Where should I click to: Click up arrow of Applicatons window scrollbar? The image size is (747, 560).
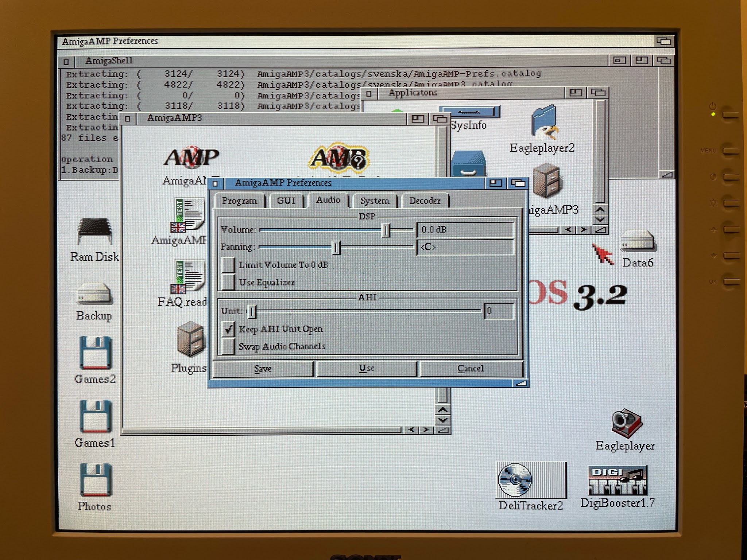coord(600,210)
